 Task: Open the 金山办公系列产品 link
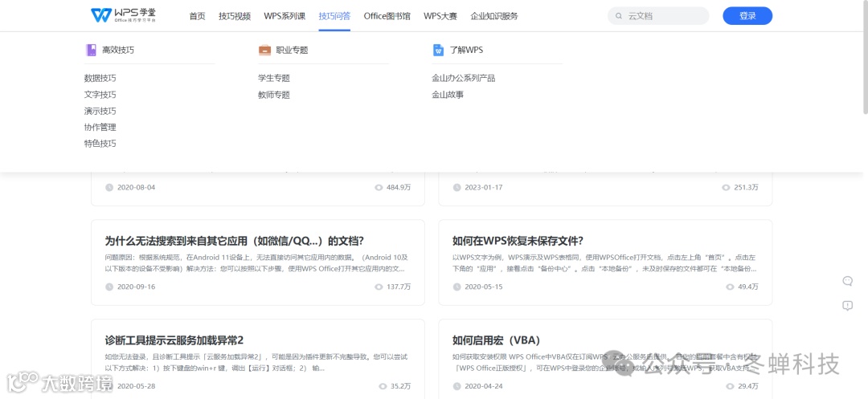pyautogui.click(x=464, y=79)
